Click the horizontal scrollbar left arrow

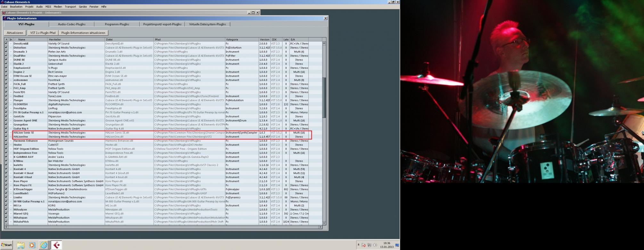pyautogui.click(x=7, y=227)
